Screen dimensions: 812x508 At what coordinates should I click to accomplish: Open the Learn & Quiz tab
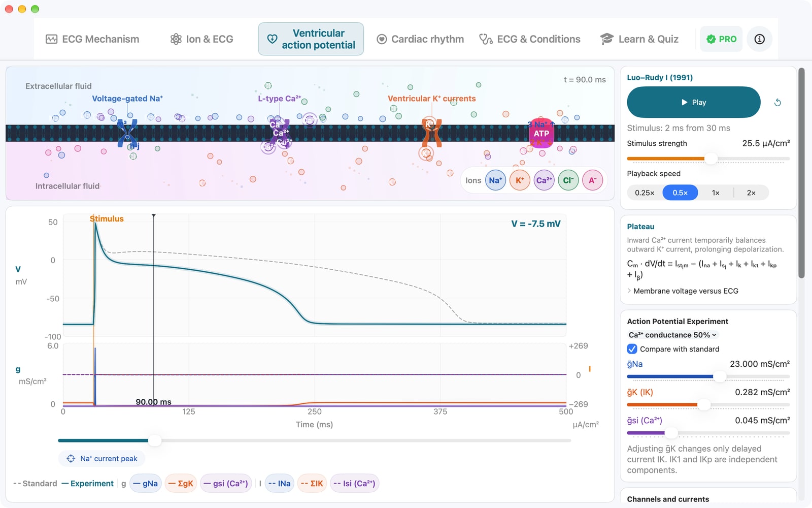[639, 39]
